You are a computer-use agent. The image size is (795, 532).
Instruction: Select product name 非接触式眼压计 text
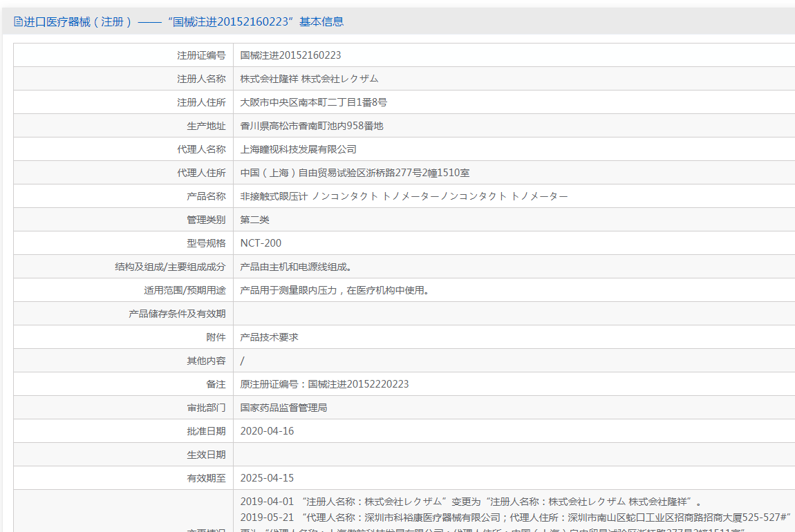(x=274, y=196)
